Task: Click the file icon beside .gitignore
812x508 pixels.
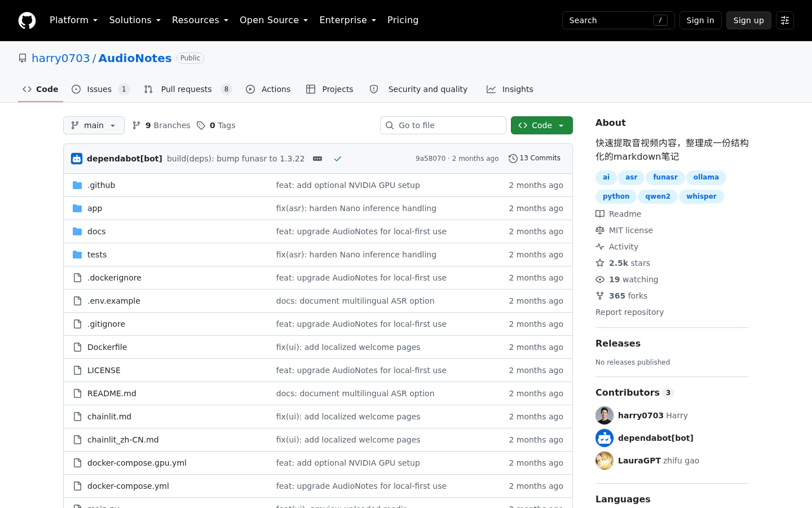Action: point(77,324)
